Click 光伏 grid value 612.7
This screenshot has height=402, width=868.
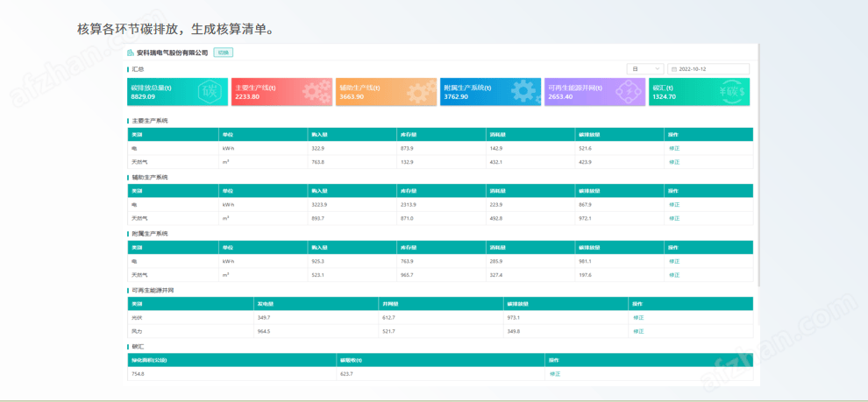coord(389,317)
